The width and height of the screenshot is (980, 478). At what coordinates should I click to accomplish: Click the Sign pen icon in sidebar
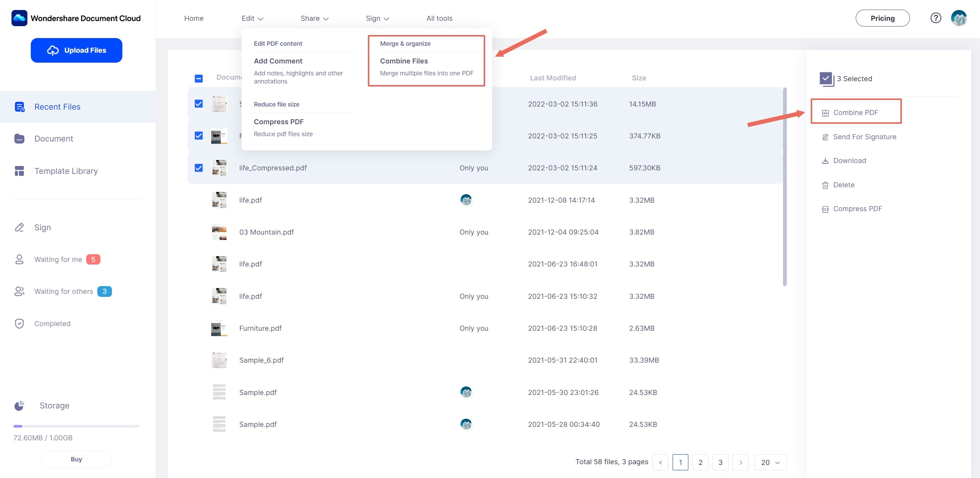pyautogui.click(x=19, y=228)
